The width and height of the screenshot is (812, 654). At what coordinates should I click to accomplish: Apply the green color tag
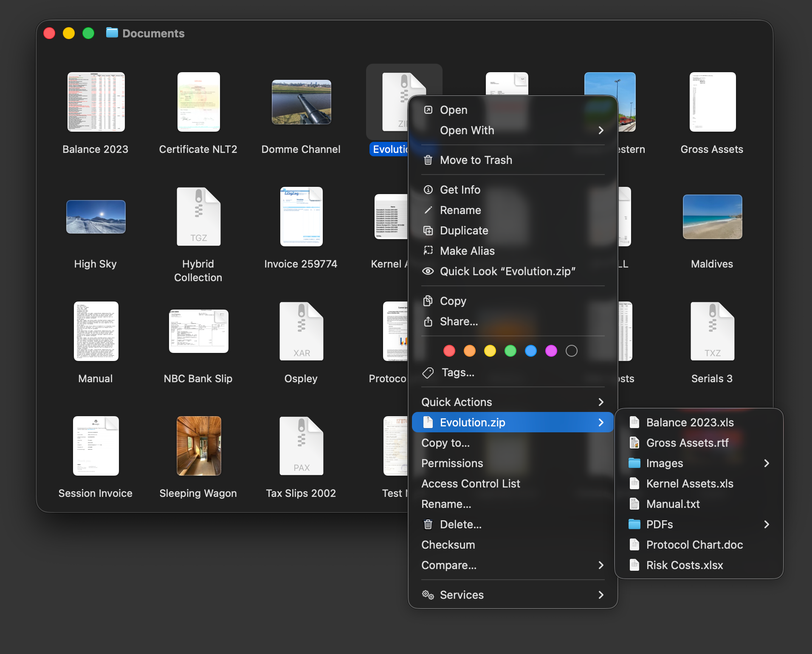tap(510, 351)
